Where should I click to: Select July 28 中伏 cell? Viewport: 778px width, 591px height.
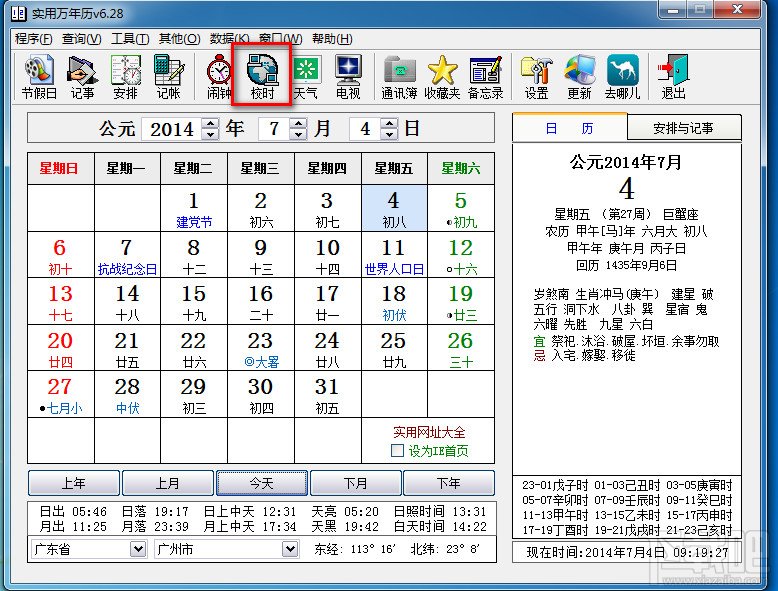click(x=127, y=394)
